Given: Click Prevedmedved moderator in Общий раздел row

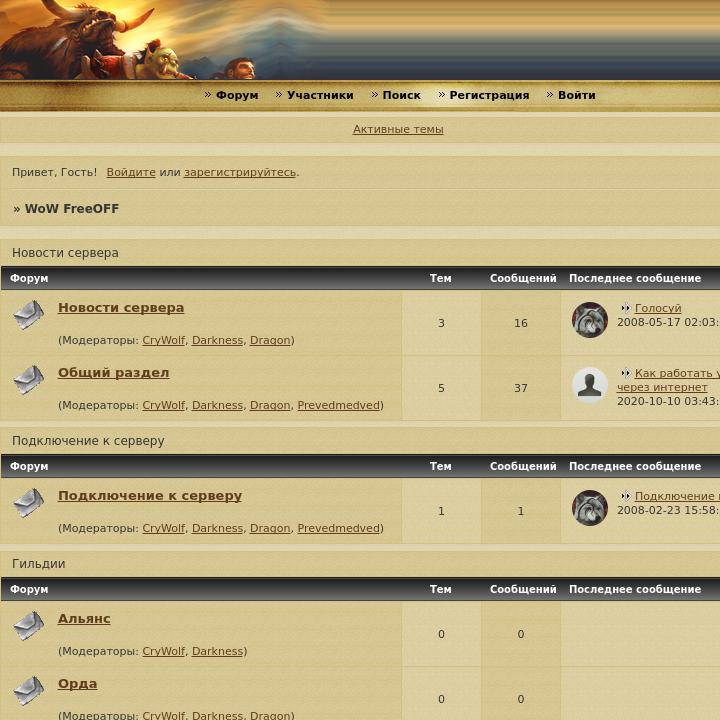Looking at the screenshot, I should tap(338, 405).
